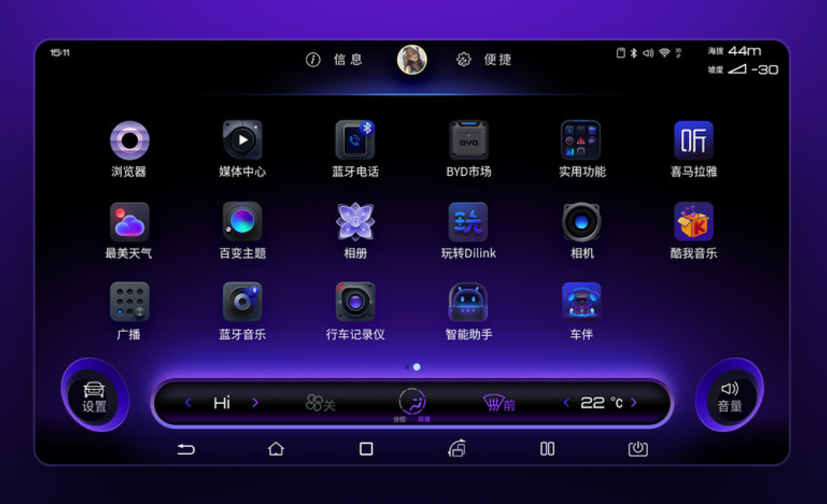This screenshot has width=827, height=504.
Task: Go to the home screen
Action: coord(276,449)
